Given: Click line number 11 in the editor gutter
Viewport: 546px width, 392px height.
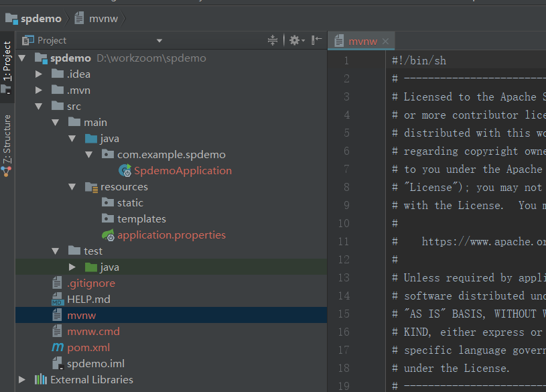Looking at the screenshot, I should (343, 241).
